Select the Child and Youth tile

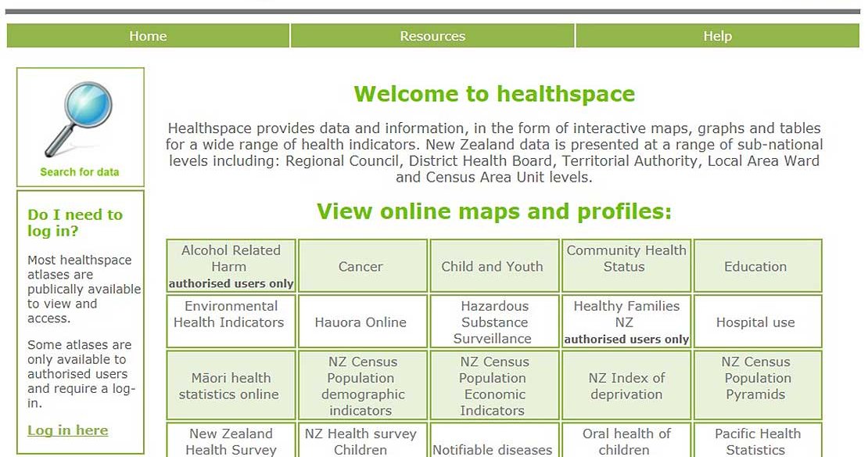pyautogui.click(x=492, y=267)
